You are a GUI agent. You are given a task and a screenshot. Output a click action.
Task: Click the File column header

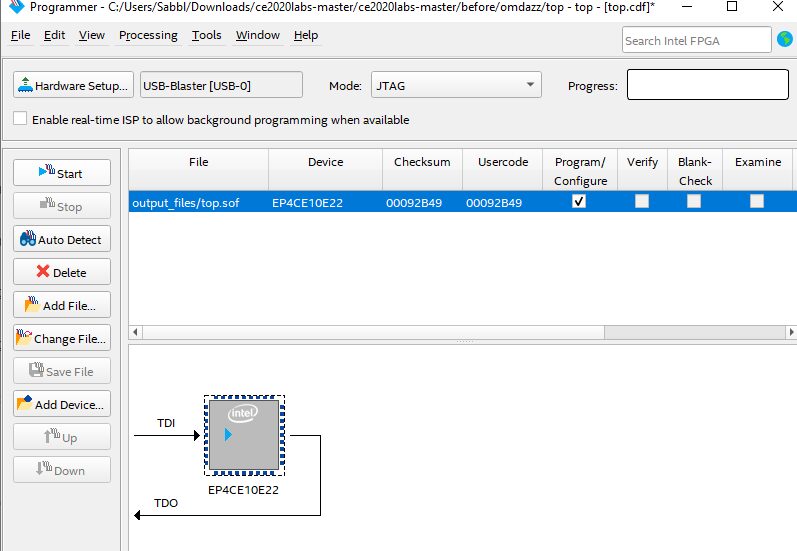coord(199,170)
